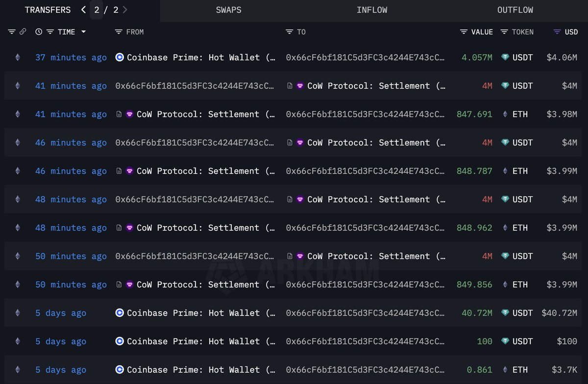Viewport: 588px width, 384px height.
Task: Click recipient address 0x66cF6bf in the 4.057M row
Action: pos(366,57)
